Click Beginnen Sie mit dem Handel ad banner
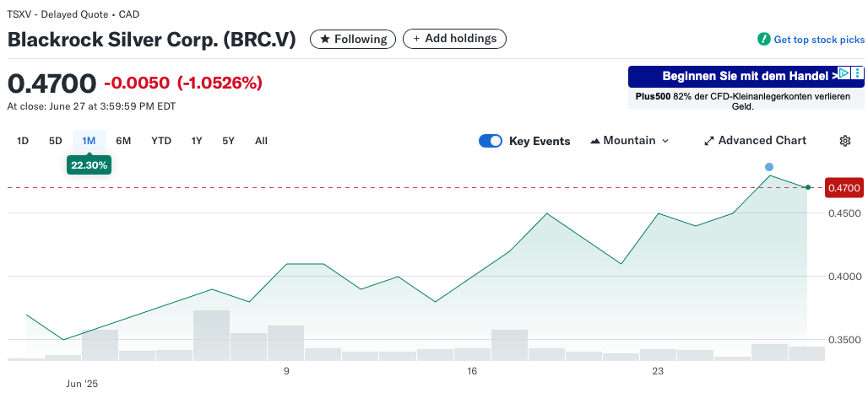868x393 pixels. 746,76
